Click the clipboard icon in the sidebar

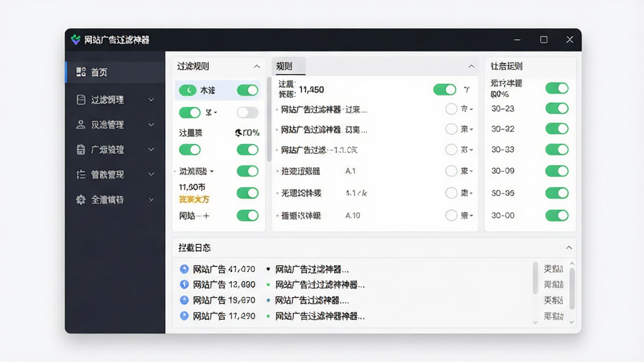(x=81, y=150)
